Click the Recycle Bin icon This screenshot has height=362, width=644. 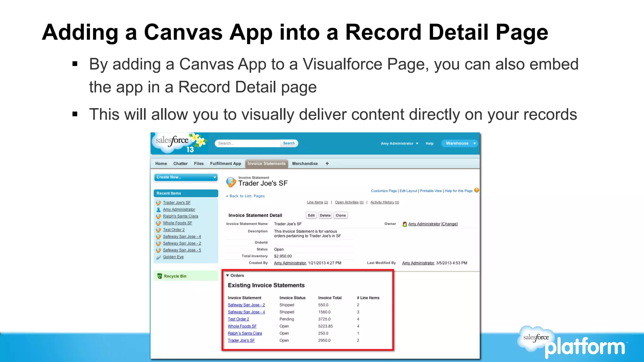click(159, 276)
